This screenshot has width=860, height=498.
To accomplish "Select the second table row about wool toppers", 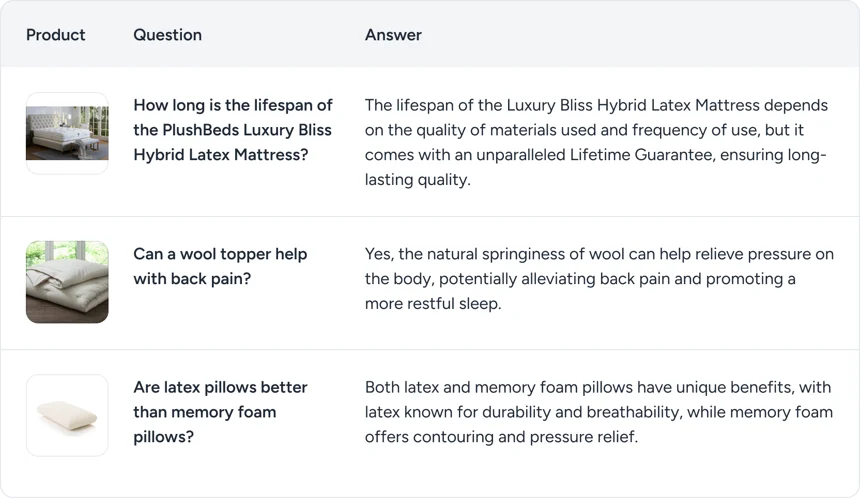I will [x=430, y=283].
